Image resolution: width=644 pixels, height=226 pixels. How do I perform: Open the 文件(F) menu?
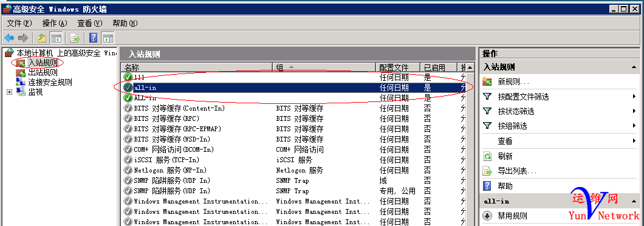click(x=19, y=23)
